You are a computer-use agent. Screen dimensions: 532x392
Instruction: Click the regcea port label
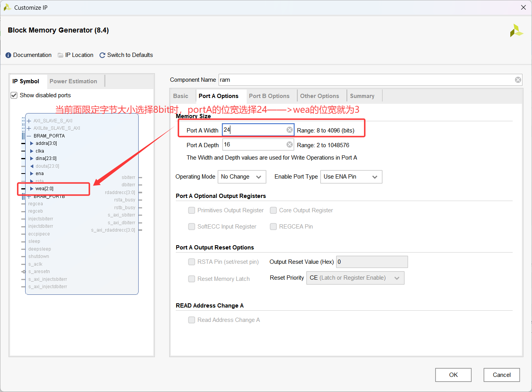pyautogui.click(x=36, y=204)
